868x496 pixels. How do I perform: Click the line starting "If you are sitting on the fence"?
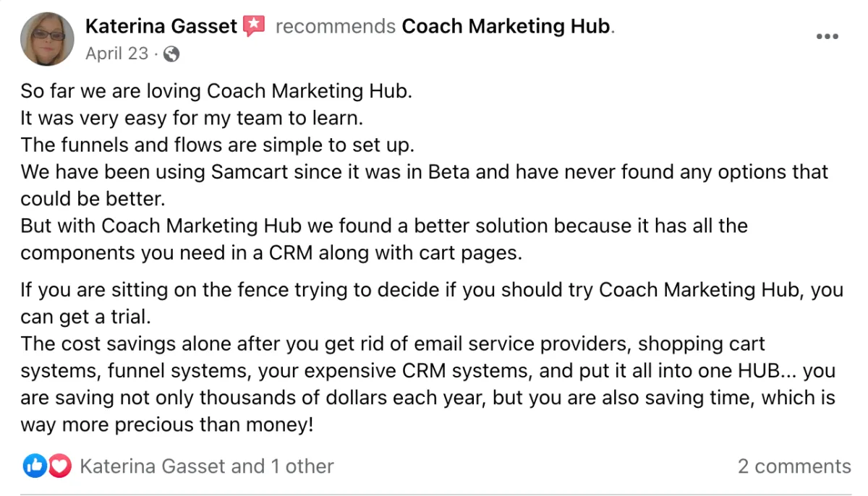pos(431,290)
